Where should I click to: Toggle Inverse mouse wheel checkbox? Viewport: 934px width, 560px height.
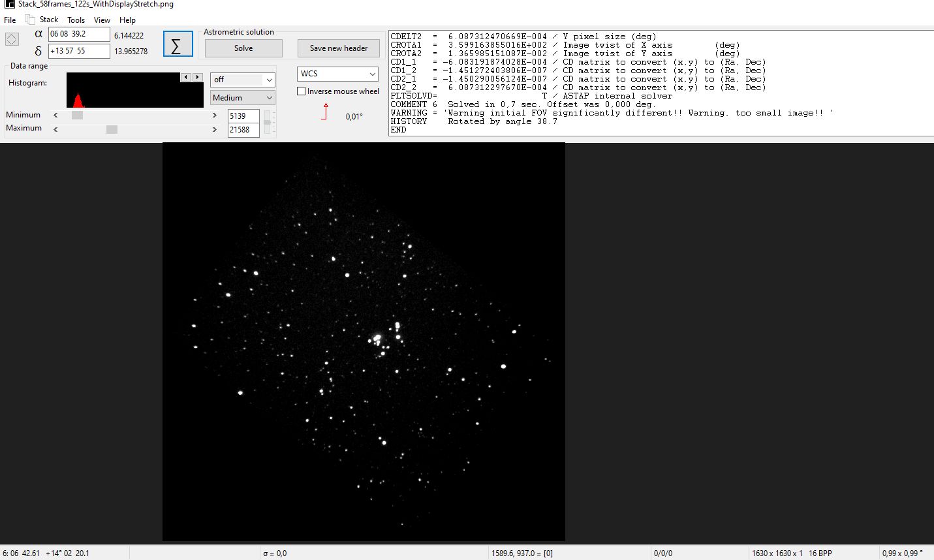point(302,91)
